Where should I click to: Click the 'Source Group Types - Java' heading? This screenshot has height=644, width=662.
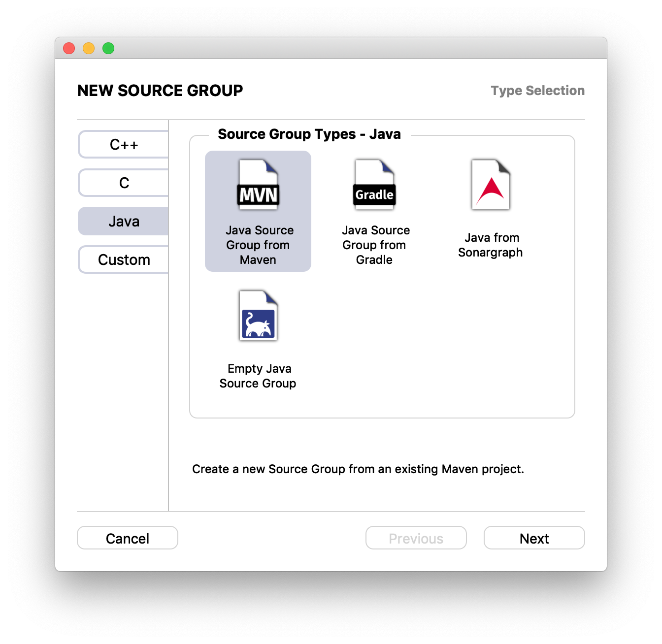[x=309, y=134]
